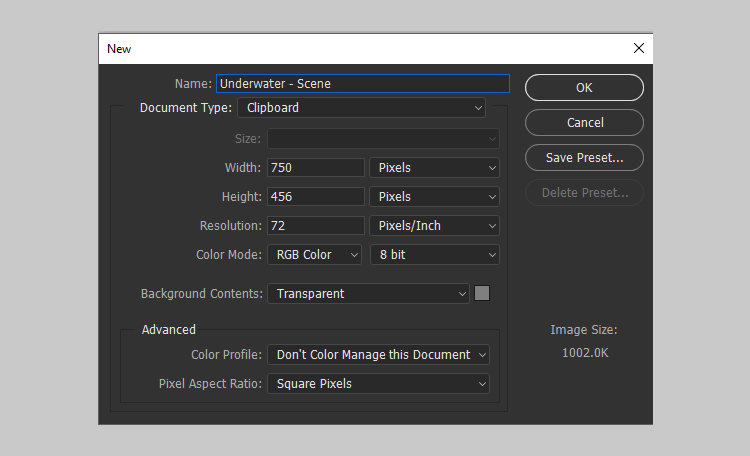The width and height of the screenshot is (750, 456).
Task: Click the Name text field
Action: [x=362, y=84]
